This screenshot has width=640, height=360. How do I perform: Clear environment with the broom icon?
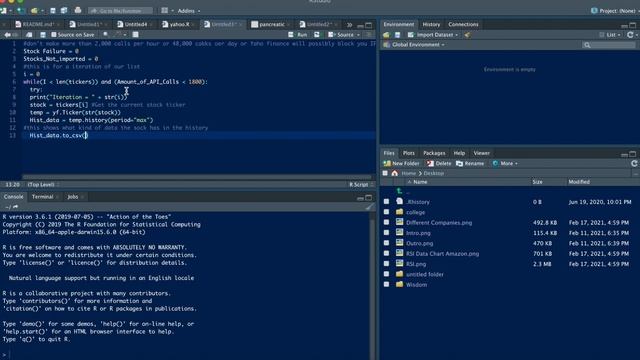coord(467,35)
